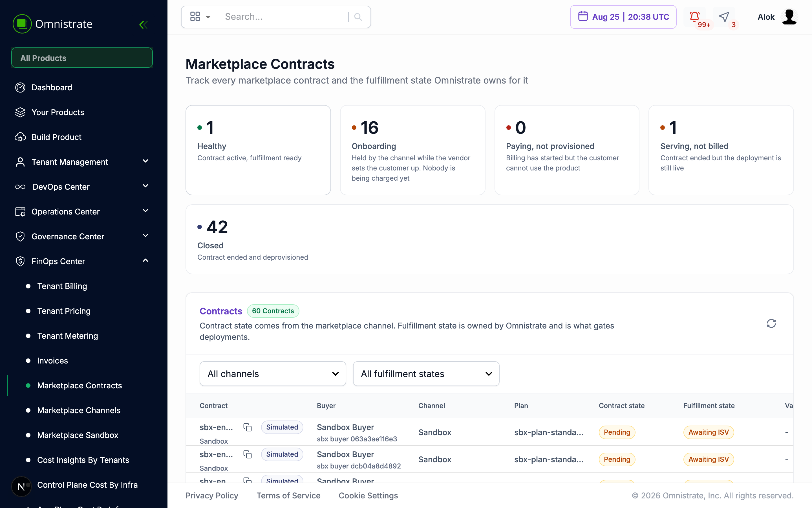Open the All channels dropdown
The height and width of the screenshot is (508, 812).
click(273, 374)
